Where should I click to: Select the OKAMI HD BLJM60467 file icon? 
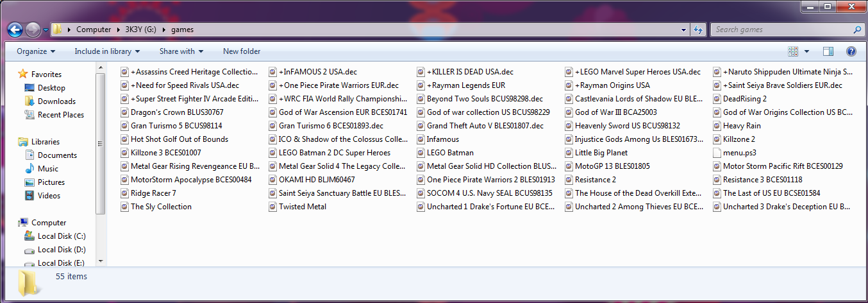[x=272, y=180]
